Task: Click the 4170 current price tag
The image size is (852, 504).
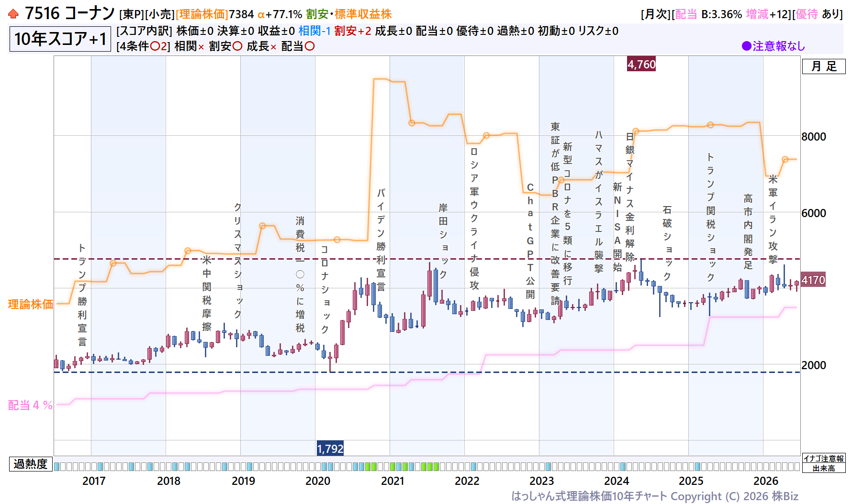Action: pos(813,280)
